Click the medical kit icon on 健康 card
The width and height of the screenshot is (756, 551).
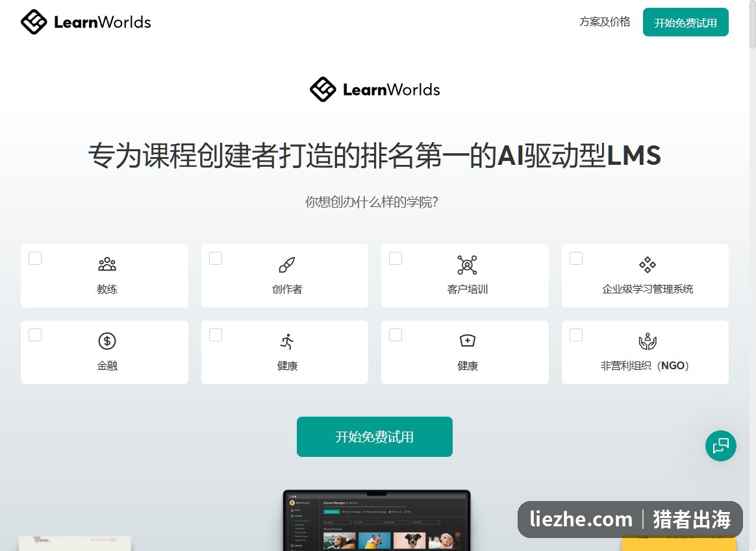(x=467, y=341)
